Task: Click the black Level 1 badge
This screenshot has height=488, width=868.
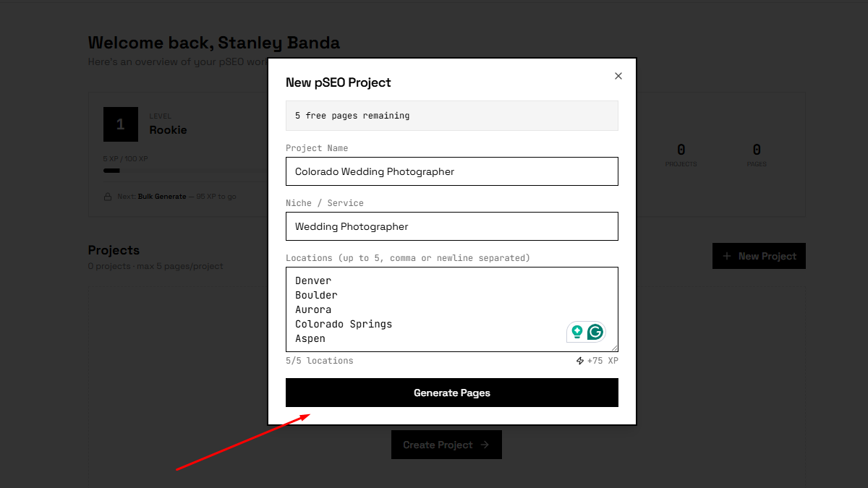Action: pyautogui.click(x=120, y=124)
